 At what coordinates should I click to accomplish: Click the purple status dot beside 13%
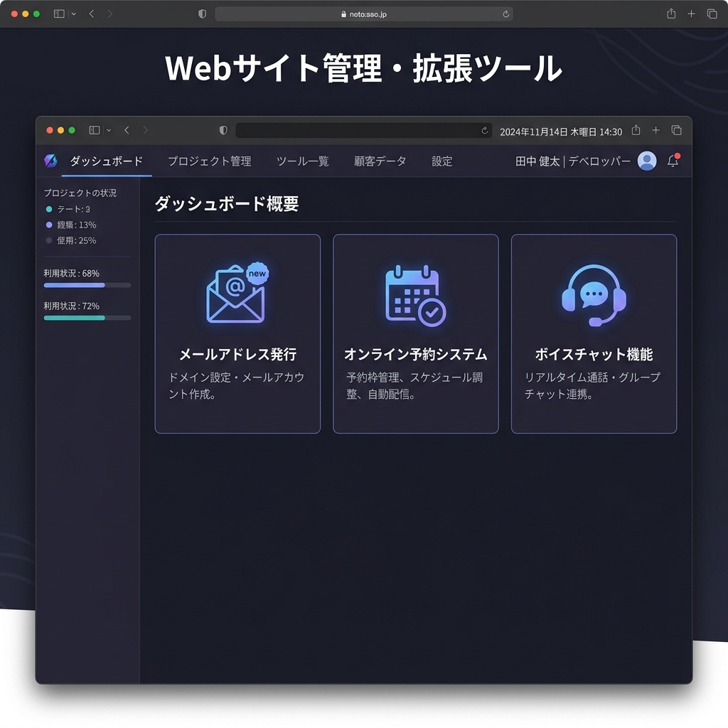coord(49,225)
